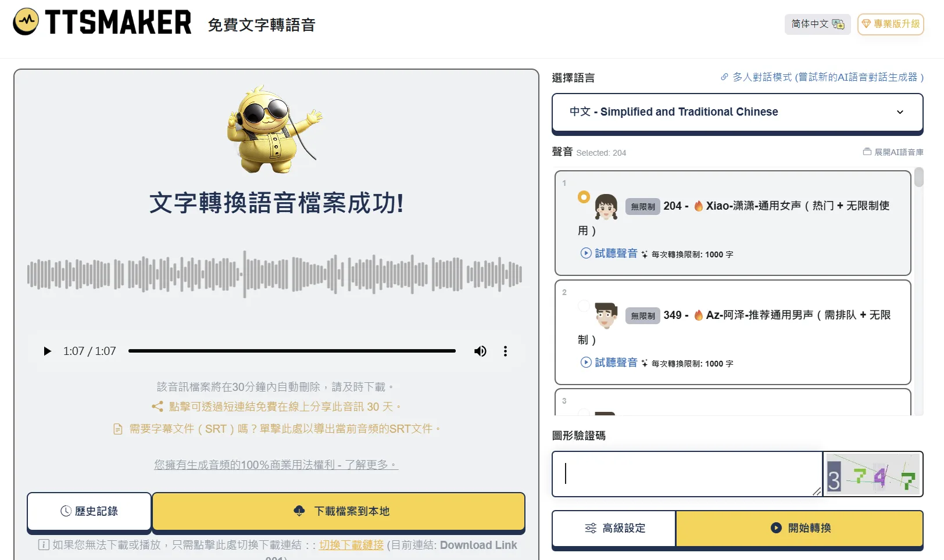Click the 切換下載鏈接 link
944x560 pixels.
351,545
